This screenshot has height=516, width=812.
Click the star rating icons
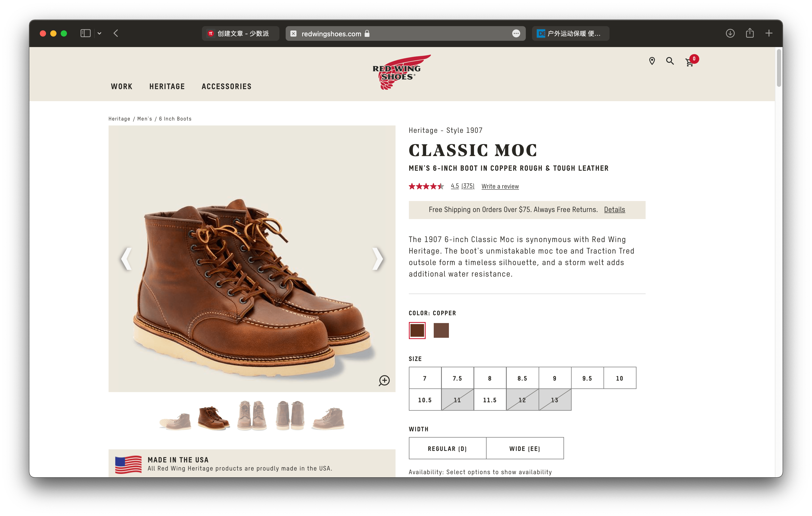tap(426, 186)
